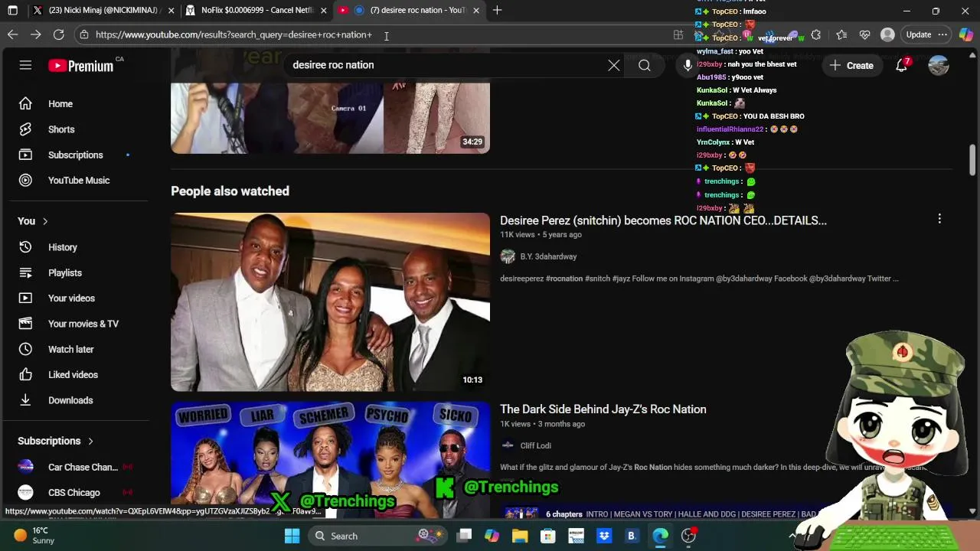980x551 pixels.
Task: Clear the search box with the X
Action: pyautogui.click(x=614, y=66)
